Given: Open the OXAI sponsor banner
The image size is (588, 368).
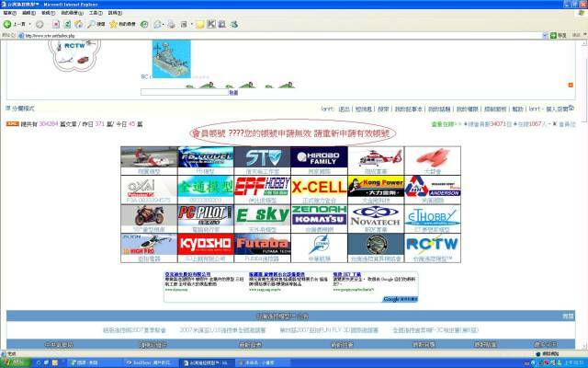Looking at the screenshot, I should 149,187.
